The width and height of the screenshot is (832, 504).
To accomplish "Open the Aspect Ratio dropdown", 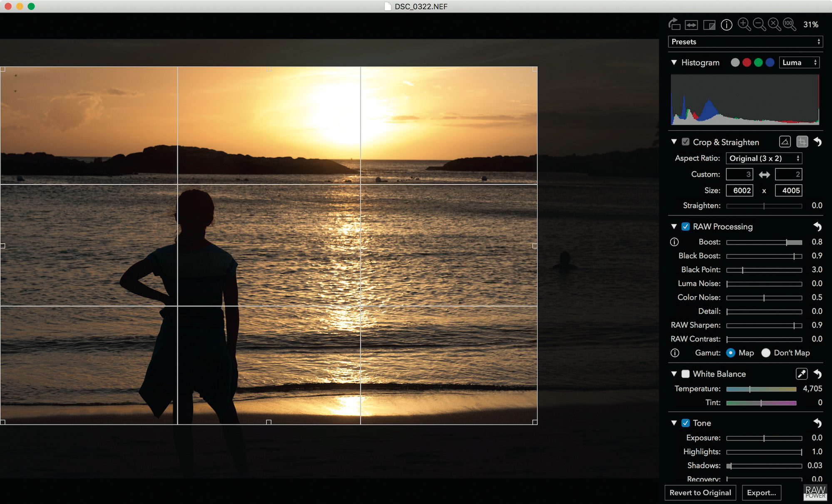I will point(764,158).
